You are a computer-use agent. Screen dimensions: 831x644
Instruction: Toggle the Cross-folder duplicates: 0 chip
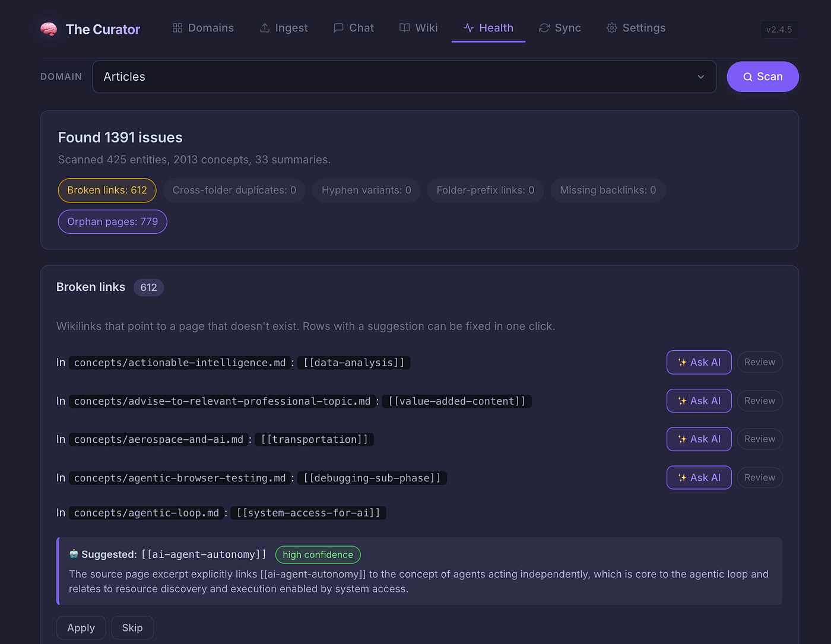point(234,190)
